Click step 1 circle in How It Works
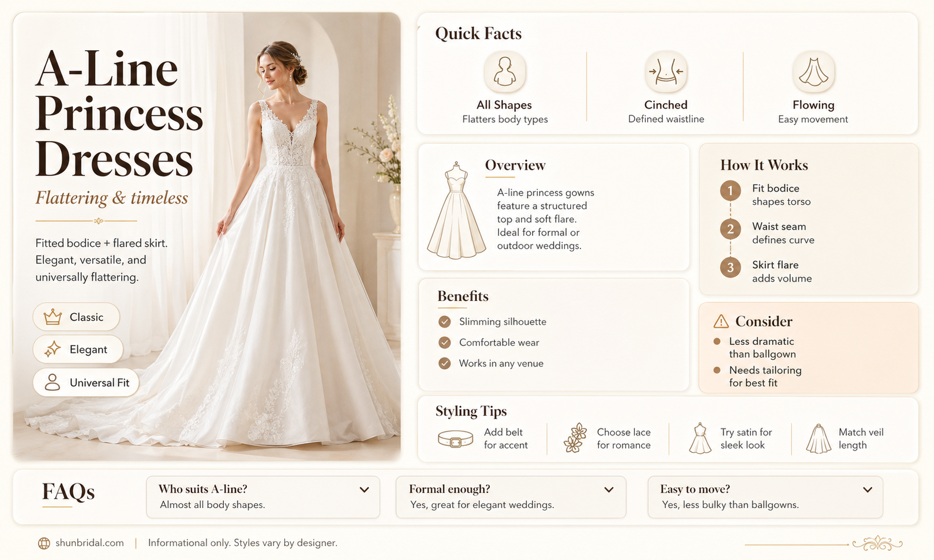The height and width of the screenshot is (560, 934). pyautogui.click(x=730, y=191)
